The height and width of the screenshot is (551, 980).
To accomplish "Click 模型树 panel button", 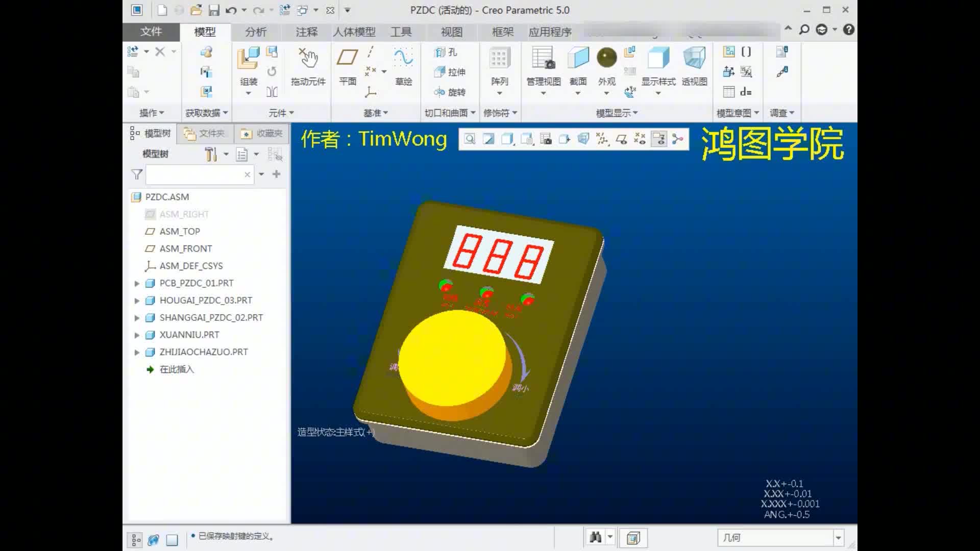I will point(150,133).
